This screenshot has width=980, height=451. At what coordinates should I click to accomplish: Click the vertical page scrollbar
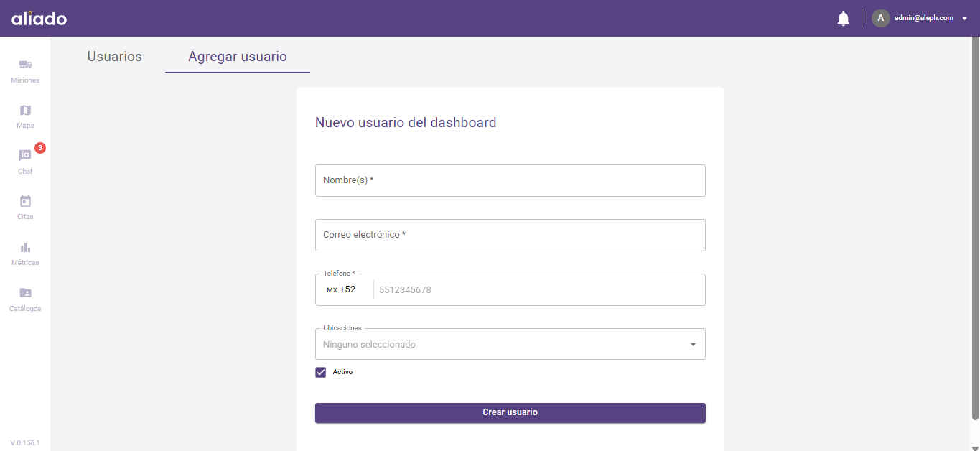[974, 230]
